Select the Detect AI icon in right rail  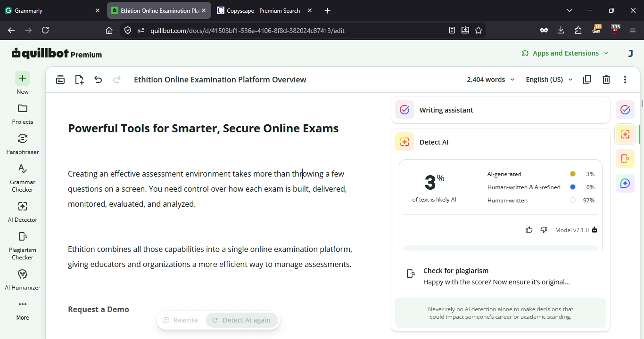point(625,134)
